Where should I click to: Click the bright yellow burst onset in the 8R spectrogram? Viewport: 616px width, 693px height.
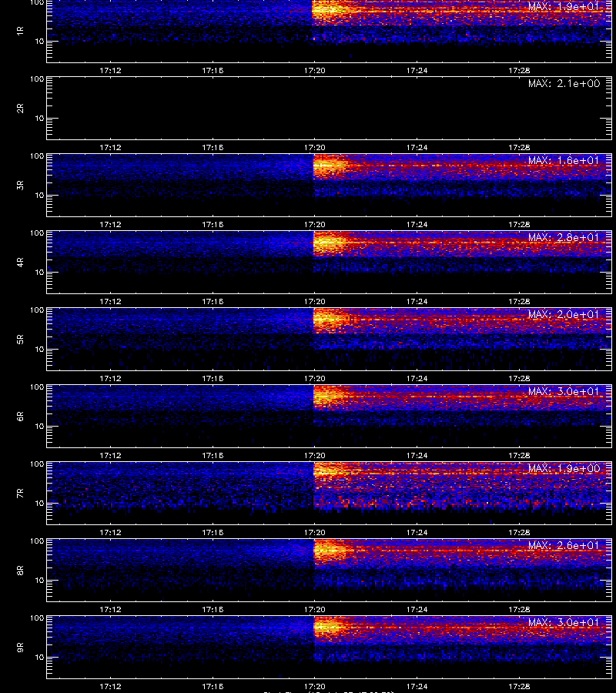tap(330, 552)
